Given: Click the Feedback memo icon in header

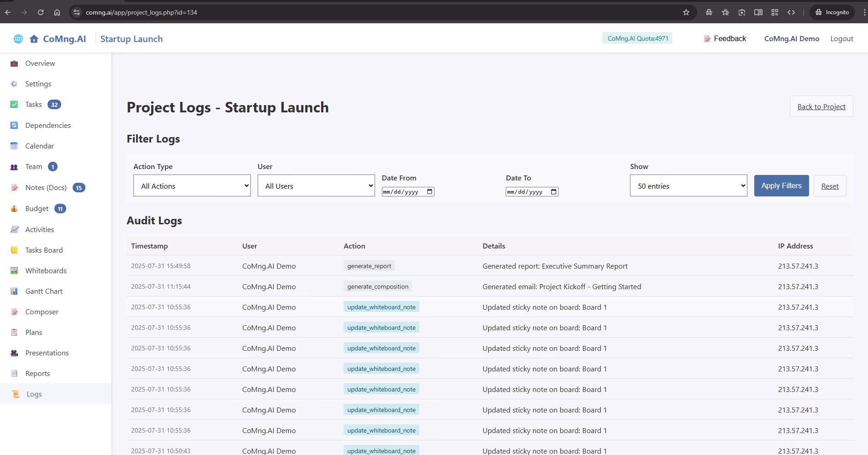Looking at the screenshot, I should pos(707,39).
